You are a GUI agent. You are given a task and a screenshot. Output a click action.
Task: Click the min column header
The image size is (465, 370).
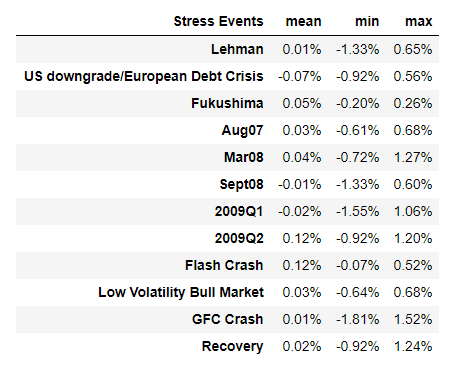(367, 22)
